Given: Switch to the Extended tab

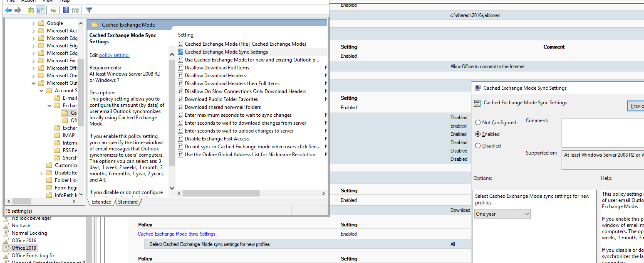Looking at the screenshot, I should [x=101, y=202].
